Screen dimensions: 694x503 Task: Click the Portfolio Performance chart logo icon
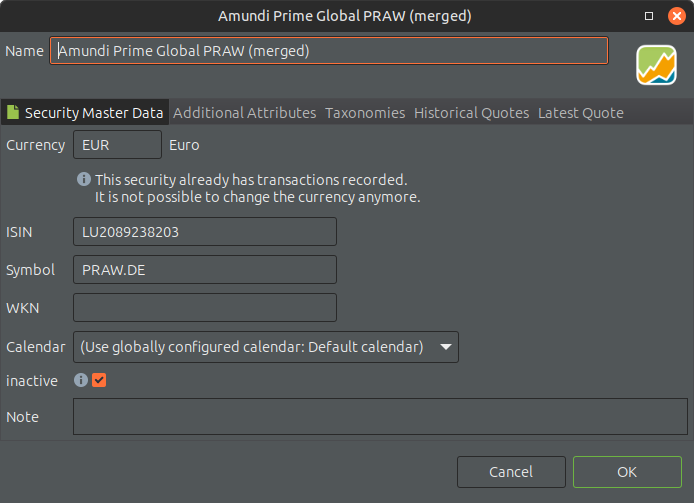(656, 65)
